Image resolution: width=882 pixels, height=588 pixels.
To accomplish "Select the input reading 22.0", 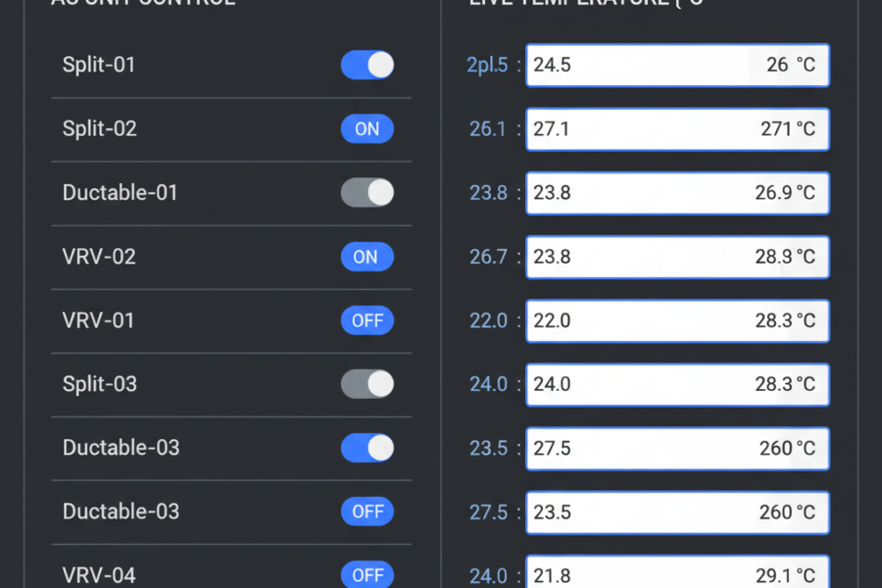I will 677,320.
